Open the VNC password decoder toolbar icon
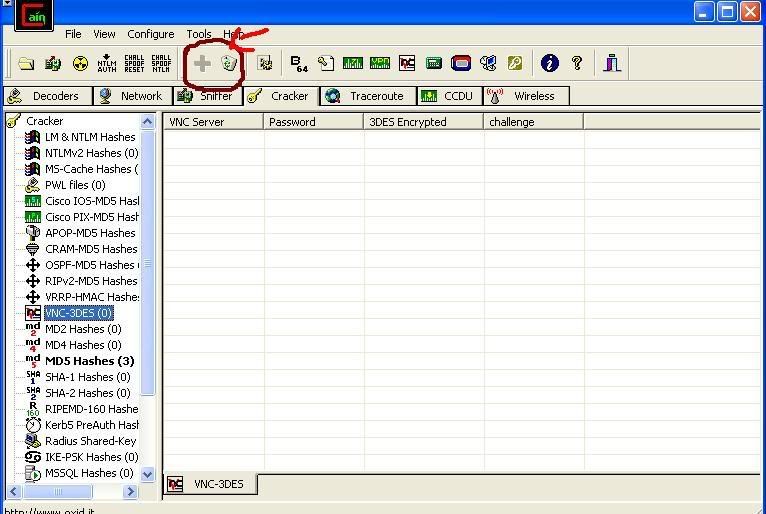The image size is (766, 514). (407, 63)
